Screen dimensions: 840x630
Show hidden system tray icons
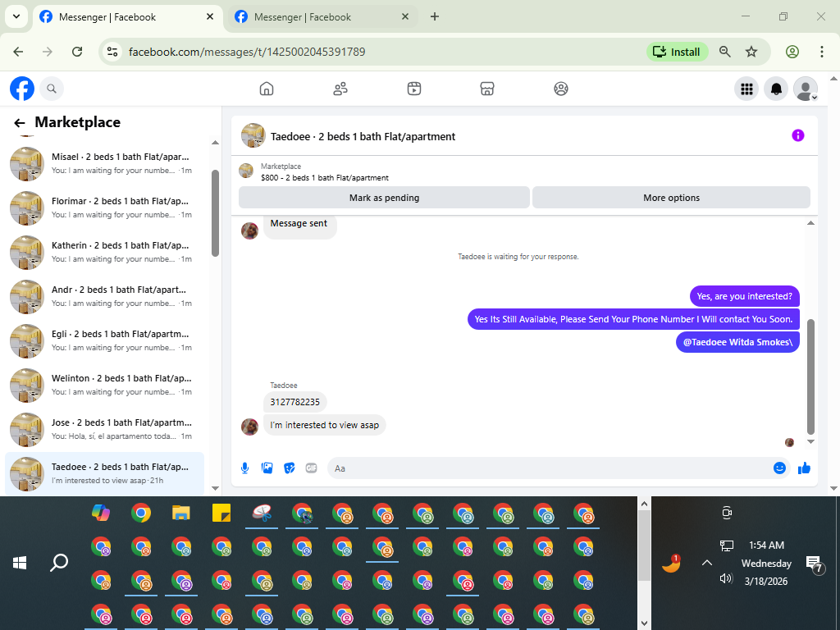(707, 563)
